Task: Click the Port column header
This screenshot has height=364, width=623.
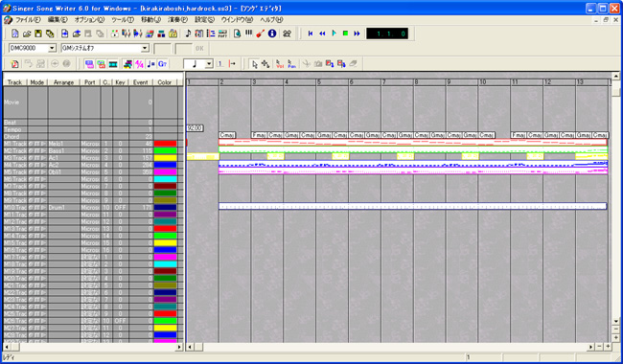Action: tap(90, 82)
